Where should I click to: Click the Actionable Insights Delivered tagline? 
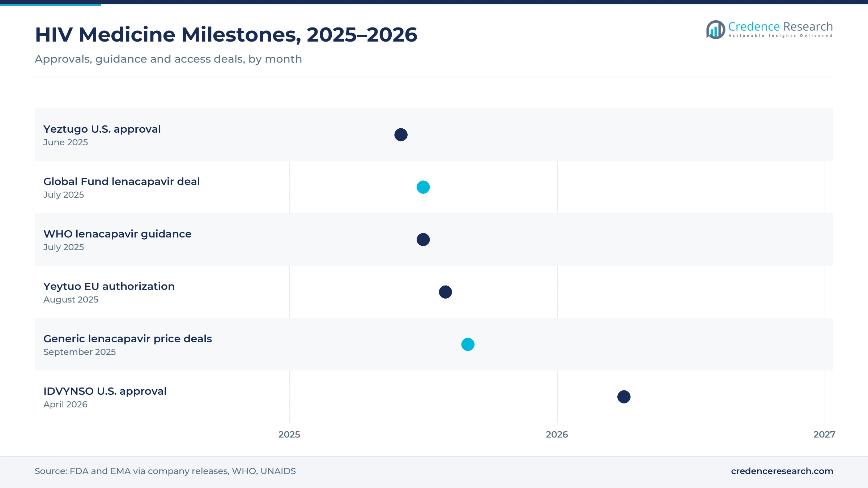click(x=780, y=36)
